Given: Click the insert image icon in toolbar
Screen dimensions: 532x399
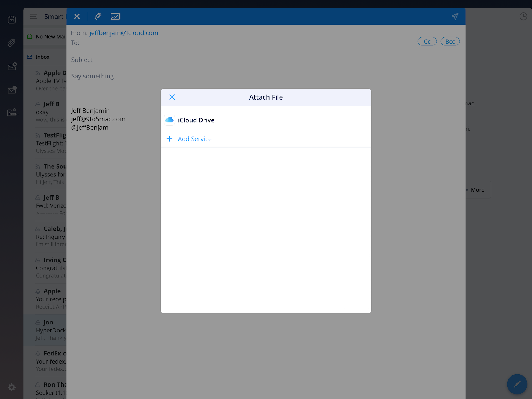Looking at the screenshot, I should [x=115, y=16].
